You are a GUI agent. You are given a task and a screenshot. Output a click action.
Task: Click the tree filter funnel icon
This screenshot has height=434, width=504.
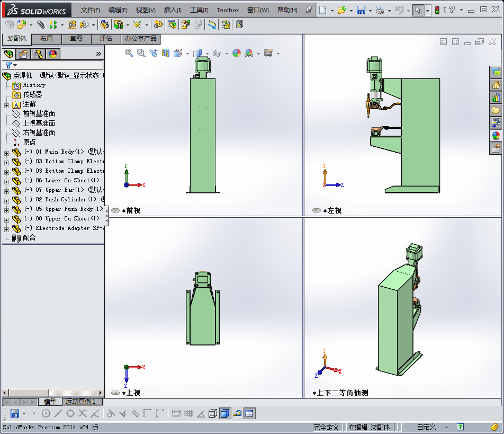click(8, 65)
